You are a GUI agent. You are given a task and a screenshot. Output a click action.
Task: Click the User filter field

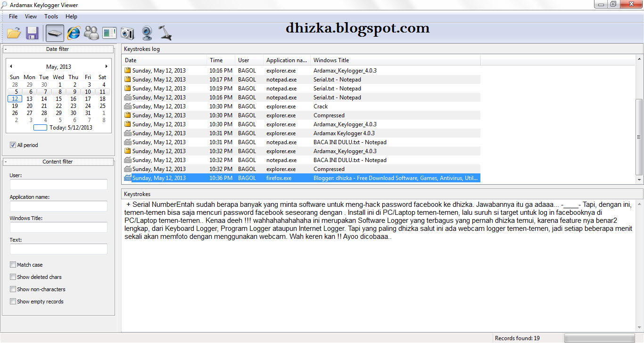(x=58, y=184)
